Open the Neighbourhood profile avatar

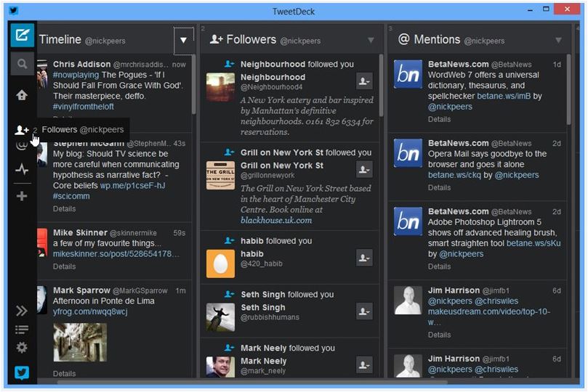[x=220, y=87]
